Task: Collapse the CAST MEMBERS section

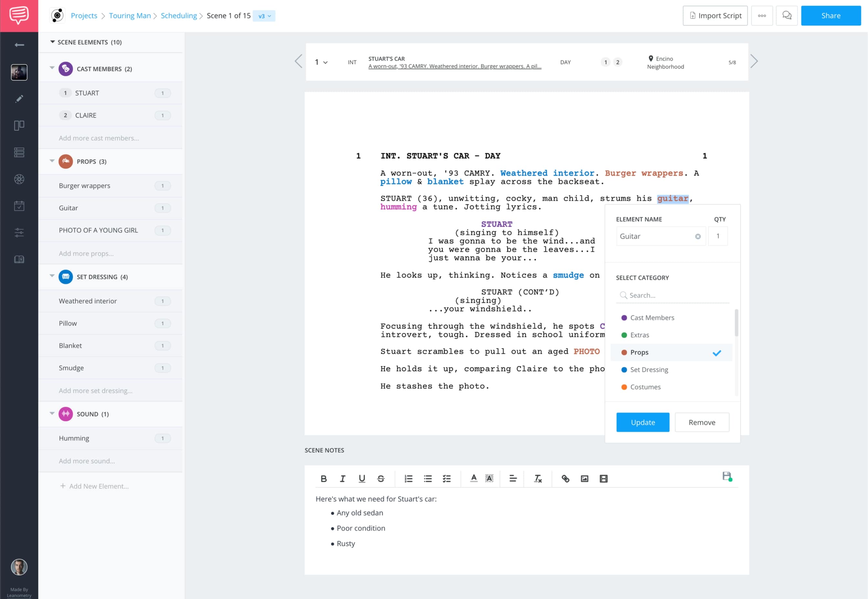Action: (51, 68)
